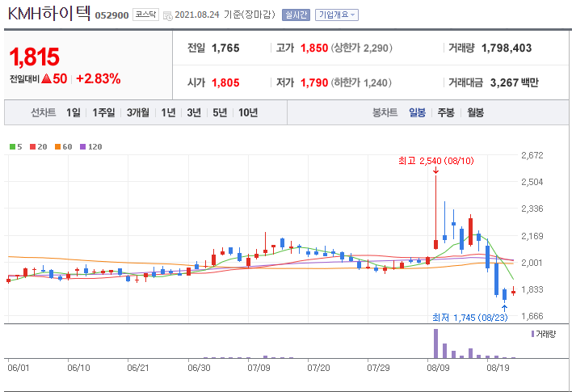Click the 실시간 button

click(296, 15)
